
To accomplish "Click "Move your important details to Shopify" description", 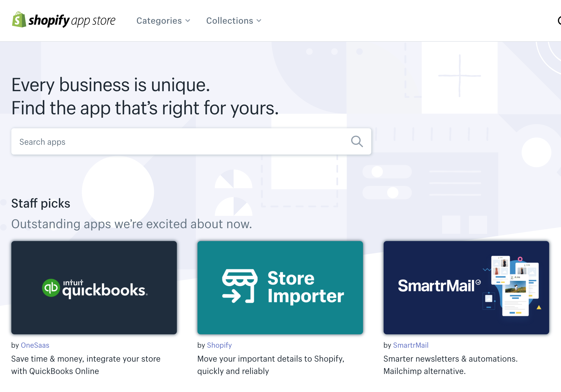I will pos(271,365).
